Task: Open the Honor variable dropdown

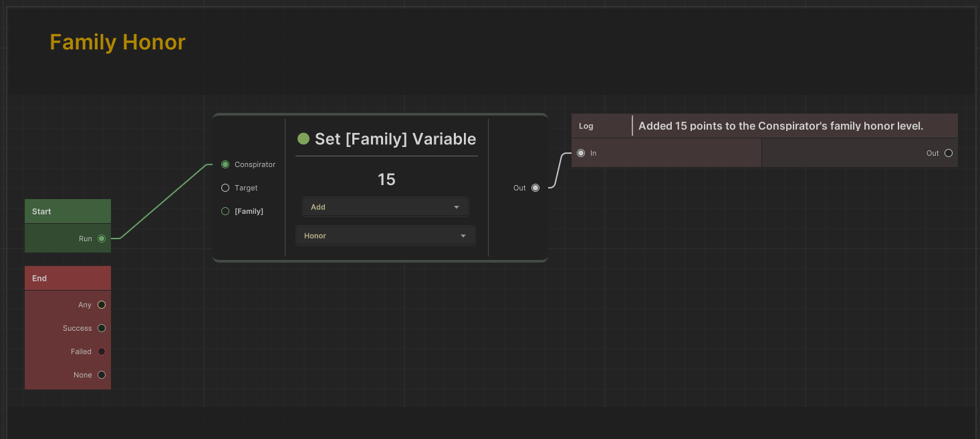Action: pyautogui.click(x=385, y=236)
